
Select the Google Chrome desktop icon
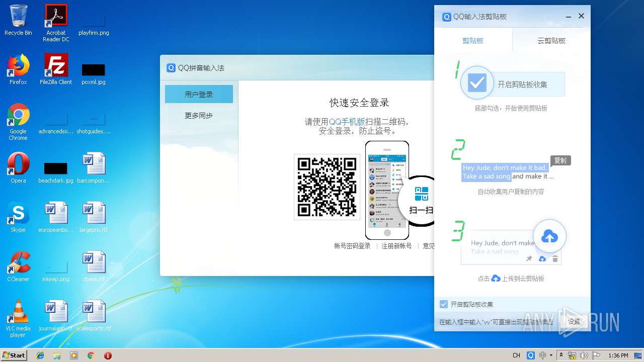click(x=18, y=122)
